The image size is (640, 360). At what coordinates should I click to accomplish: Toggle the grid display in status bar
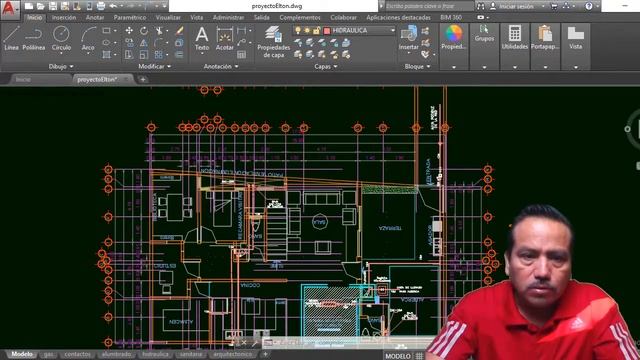(x=419, y=356)
